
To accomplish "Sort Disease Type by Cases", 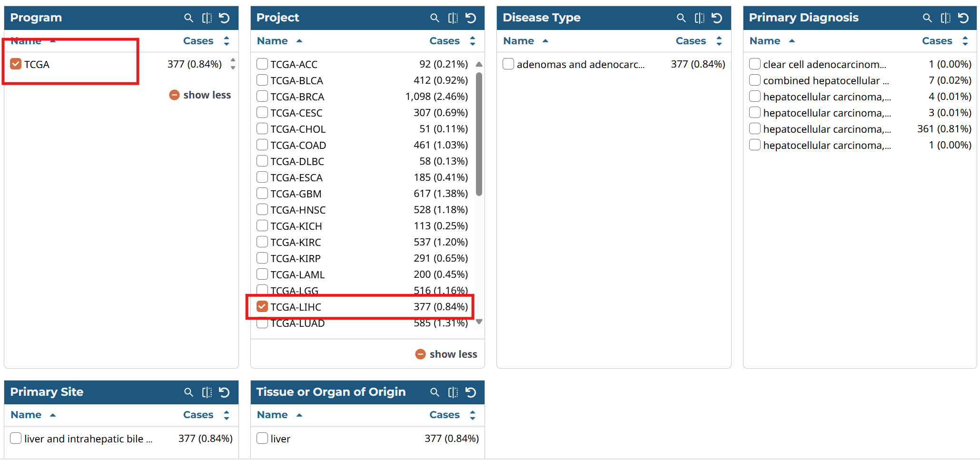I will 699,41.
